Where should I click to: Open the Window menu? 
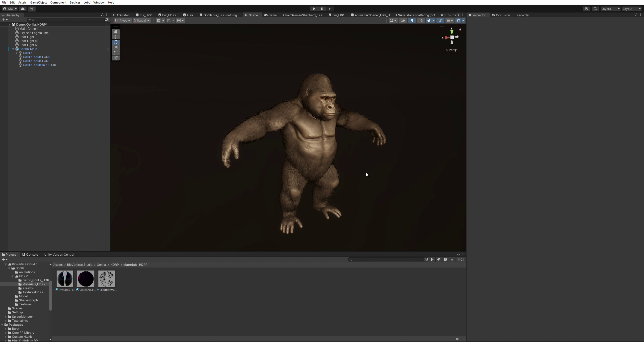pos(99,2)
